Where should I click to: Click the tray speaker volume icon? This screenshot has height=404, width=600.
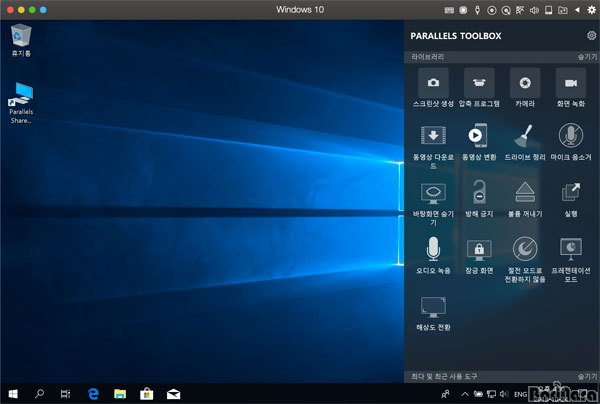(504, 394)
